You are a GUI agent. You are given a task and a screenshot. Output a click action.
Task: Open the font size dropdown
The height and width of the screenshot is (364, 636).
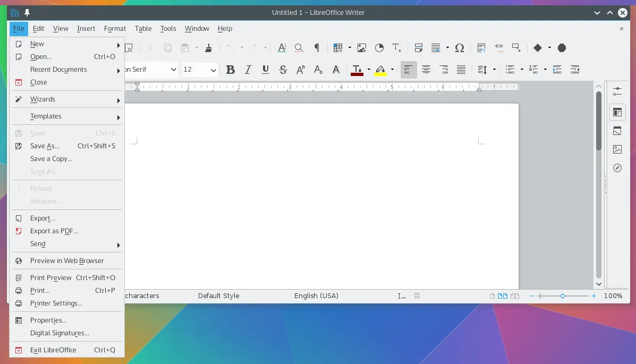coord(213,70)
